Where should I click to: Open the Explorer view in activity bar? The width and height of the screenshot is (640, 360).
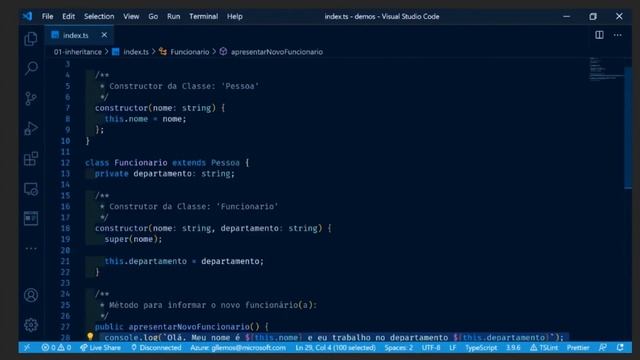[x=31, y=39]
